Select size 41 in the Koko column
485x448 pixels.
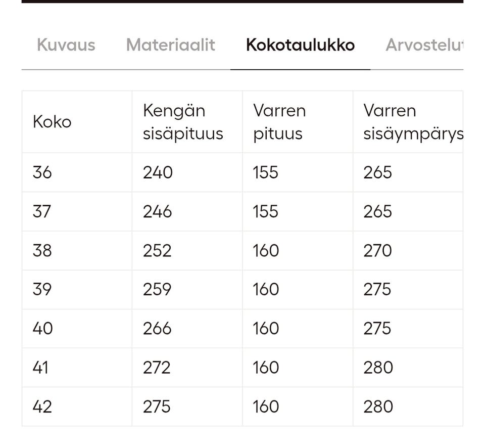point(40,368)
